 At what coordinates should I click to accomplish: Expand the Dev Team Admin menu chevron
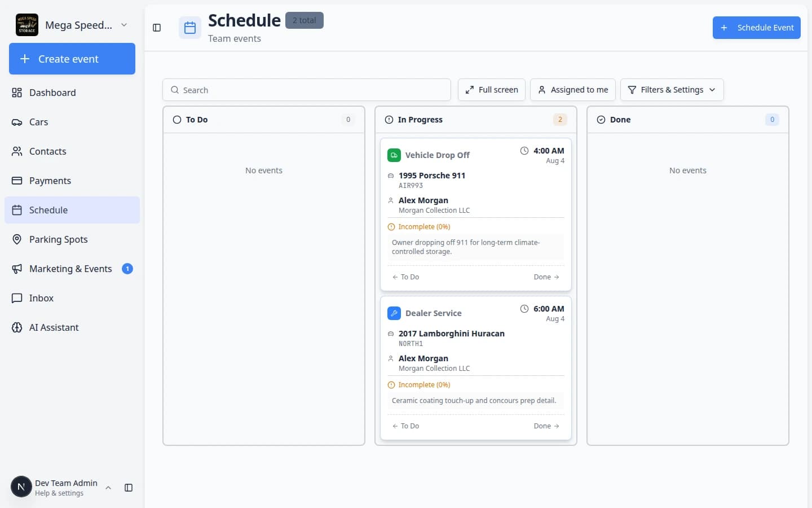[x=108, y=488]
